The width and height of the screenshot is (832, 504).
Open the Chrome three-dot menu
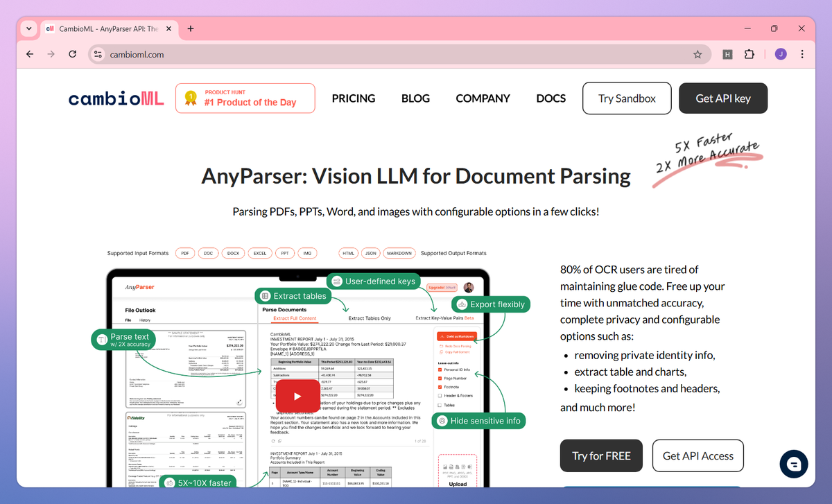(x=802, y=53)
